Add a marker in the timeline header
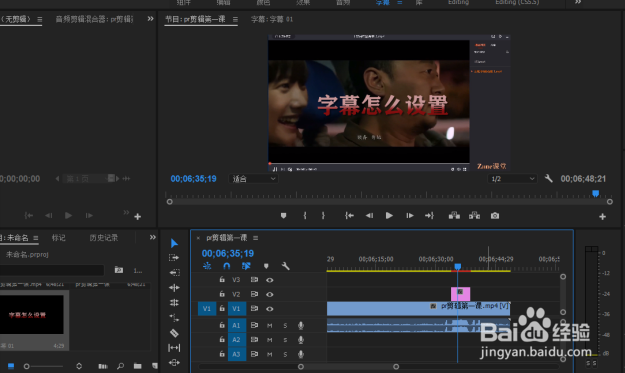Image resolution: width=625 pixels, height=373 pixels. click(266, 266)
